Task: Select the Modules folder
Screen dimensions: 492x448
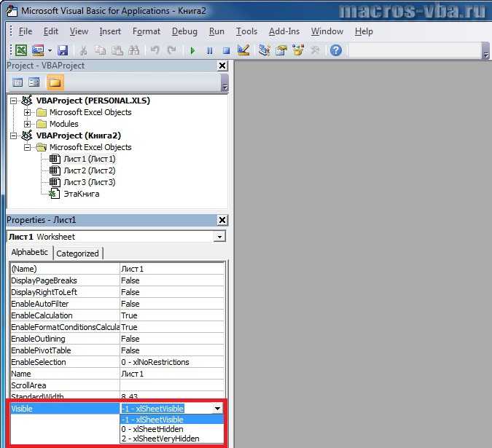Action: 63,124
